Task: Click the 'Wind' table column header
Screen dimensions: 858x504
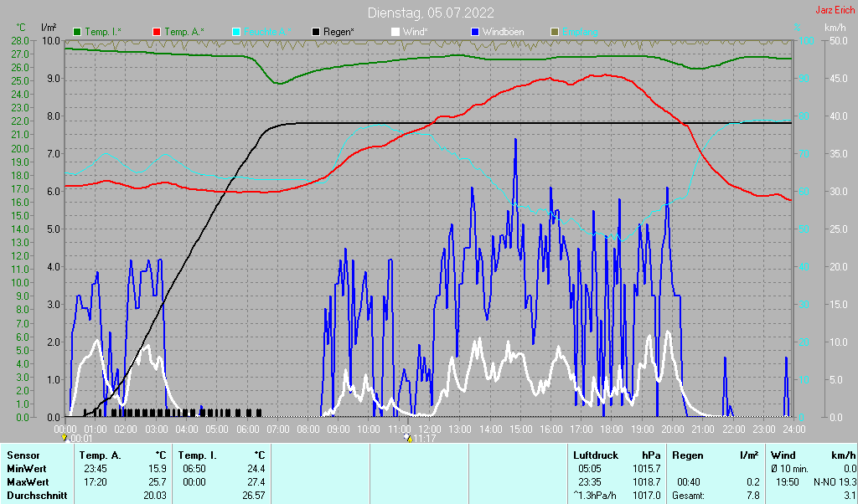Action: (783, 455)
